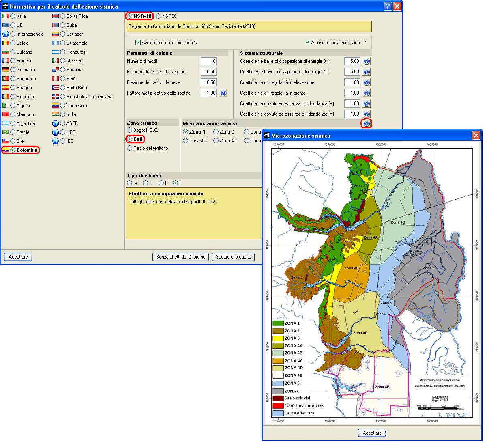Select Belgio country option
504x446 pixels.
click(13, 43)
